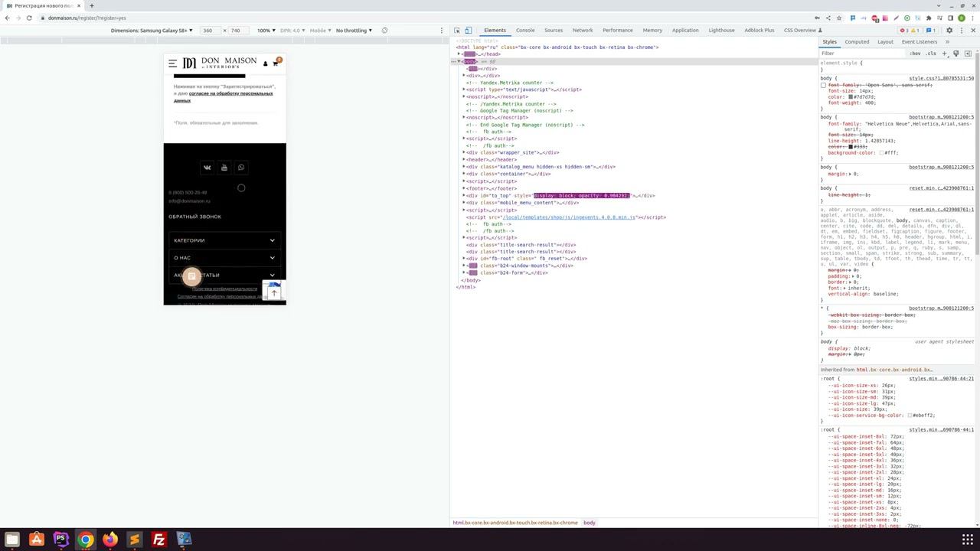Open FileZilla from the taskbar
This screenshot has width=980, height=551.
(x=158, y=540)
